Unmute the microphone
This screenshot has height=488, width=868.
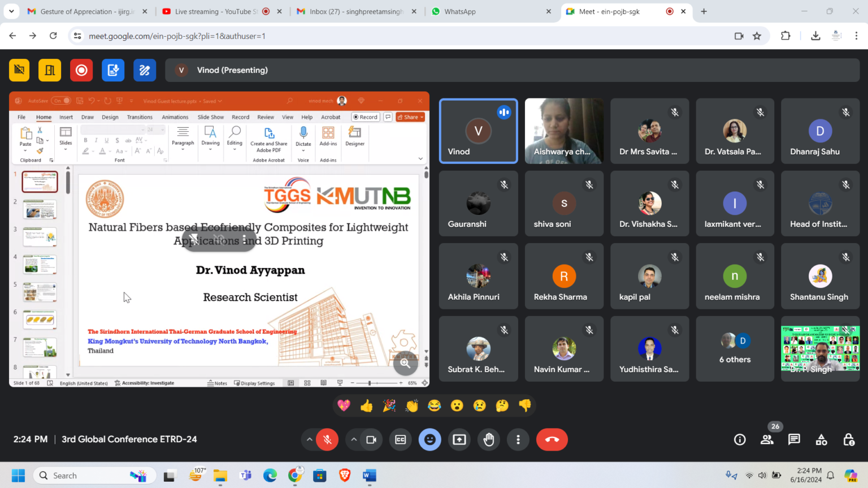[x=327, y=439]
